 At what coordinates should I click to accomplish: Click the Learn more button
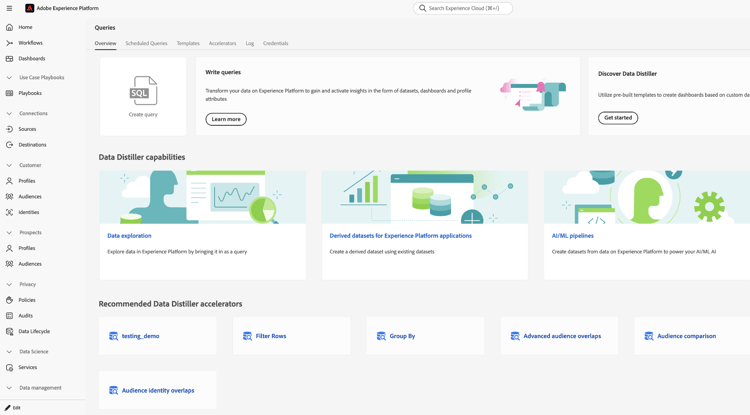(x=226, y=119)
